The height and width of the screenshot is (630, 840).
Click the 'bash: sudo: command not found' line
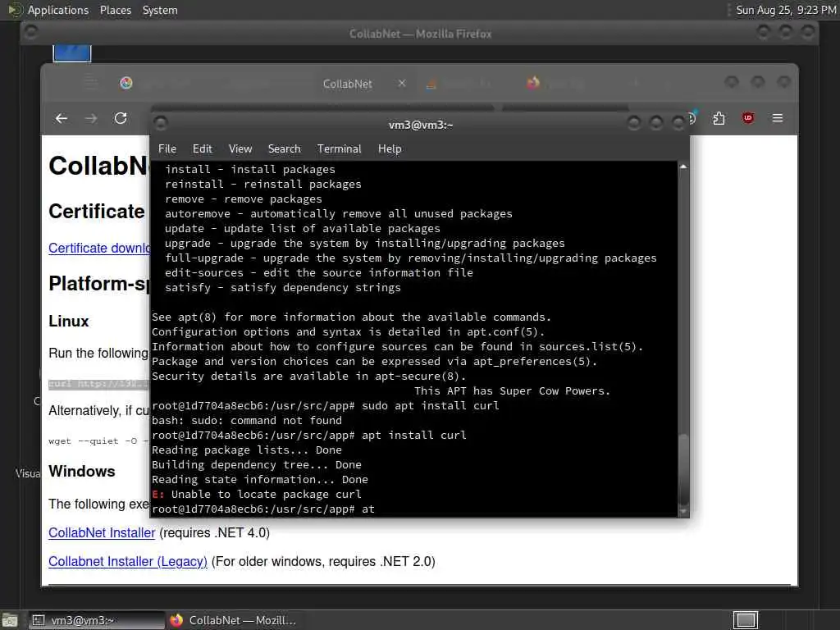246,421
